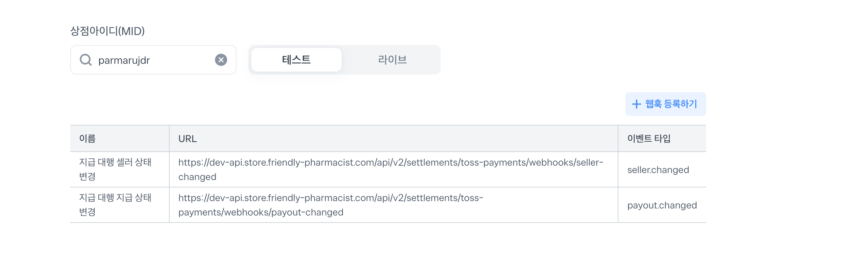This screenshot has height=272, width=868.
Task: Switch to the 테스트 tab
Action: 296,60
